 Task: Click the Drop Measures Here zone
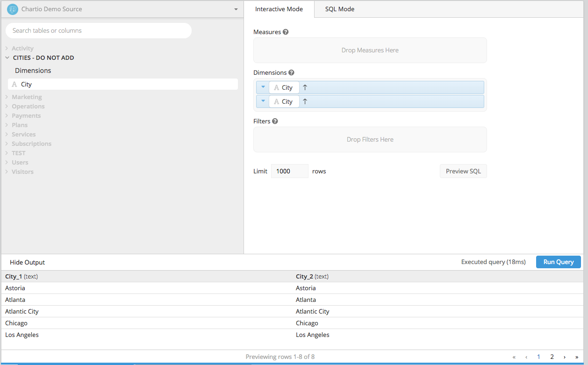coord(370,50)
